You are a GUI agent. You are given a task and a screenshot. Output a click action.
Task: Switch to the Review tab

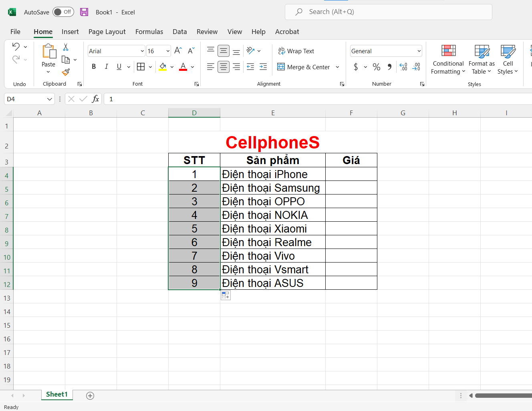click(207, 32)
